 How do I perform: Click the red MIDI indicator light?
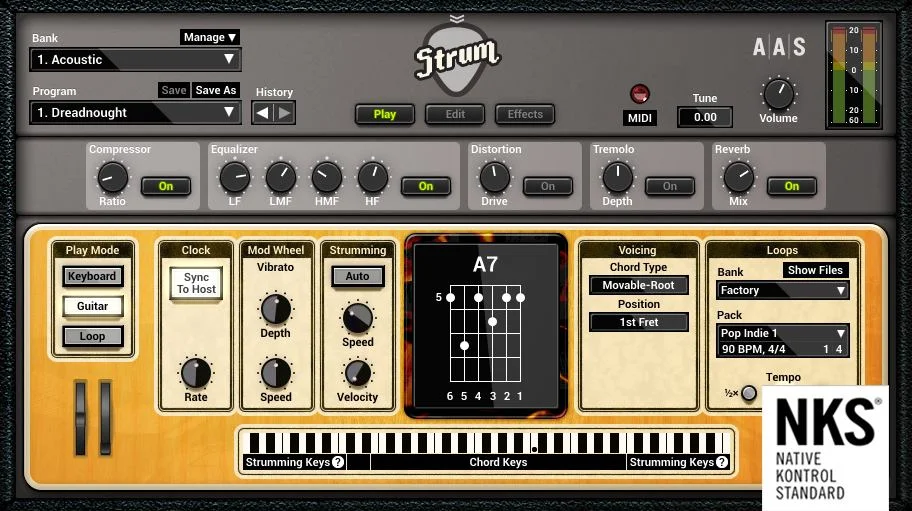pos(640,94)
